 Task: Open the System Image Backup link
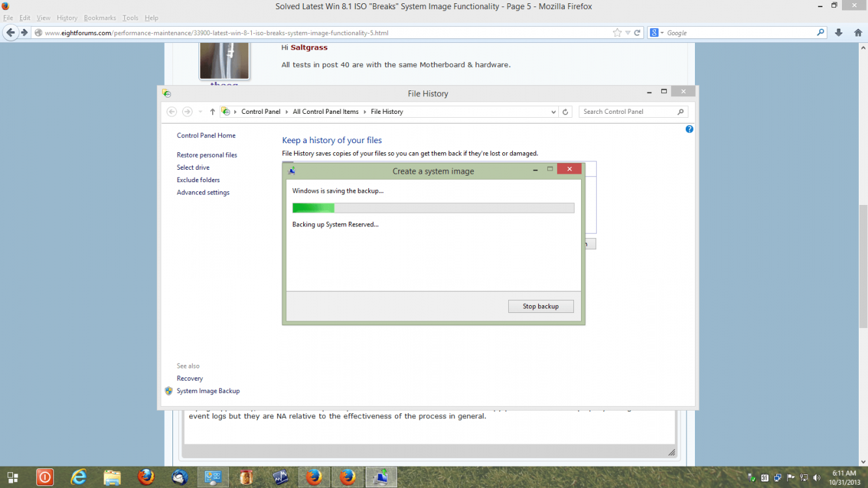208,391
